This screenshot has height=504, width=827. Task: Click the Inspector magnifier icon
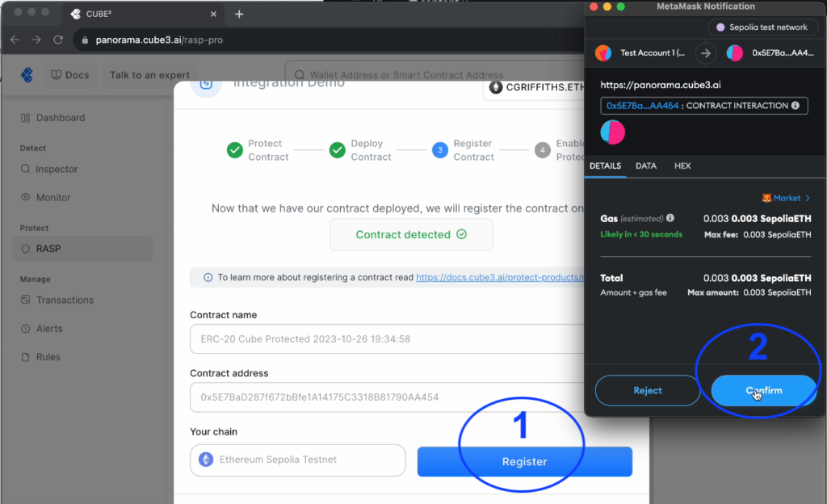coord(25,169)
